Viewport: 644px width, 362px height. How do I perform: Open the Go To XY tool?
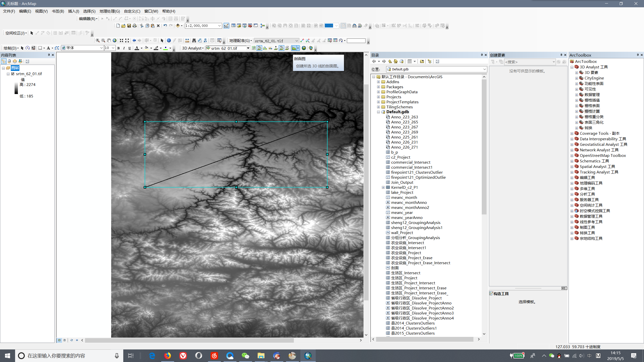pos(206,40)
